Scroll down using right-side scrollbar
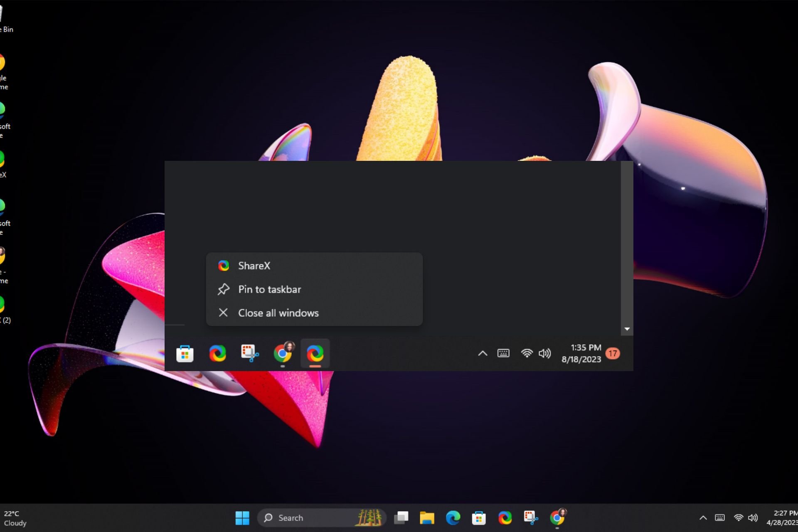This screenshot has height=532, width=798. (x=627, y=328)
